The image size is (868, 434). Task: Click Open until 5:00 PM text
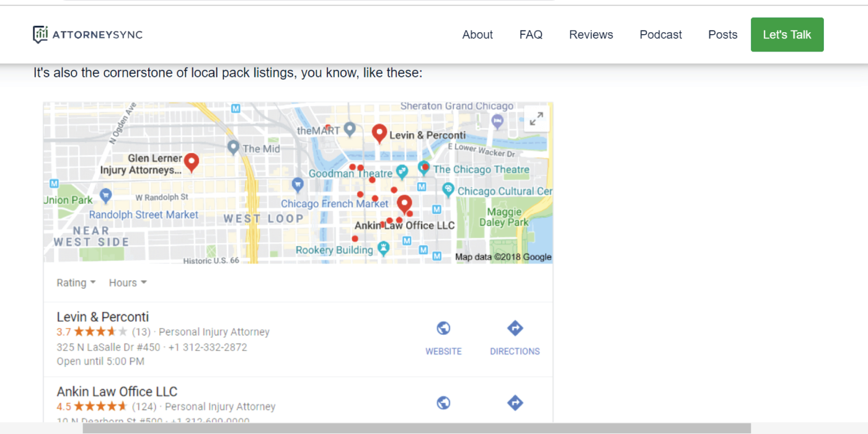click(100, 361)
